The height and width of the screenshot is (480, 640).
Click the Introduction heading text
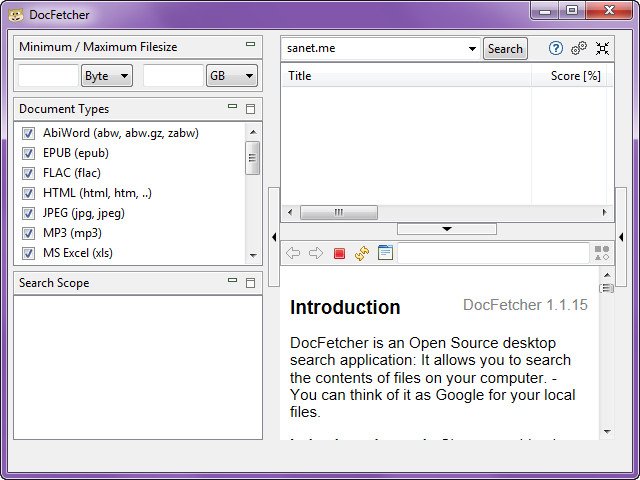pyautogui.click(x=345, y=307)
